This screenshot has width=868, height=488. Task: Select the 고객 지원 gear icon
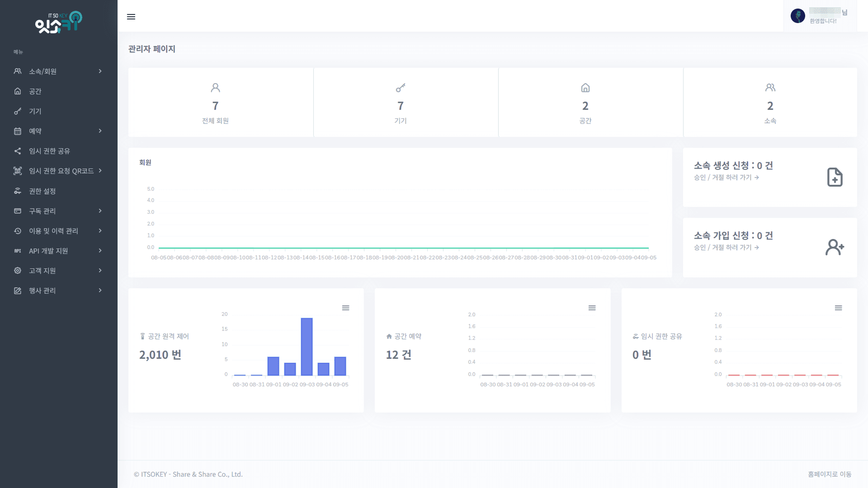[x=17, y=270]
